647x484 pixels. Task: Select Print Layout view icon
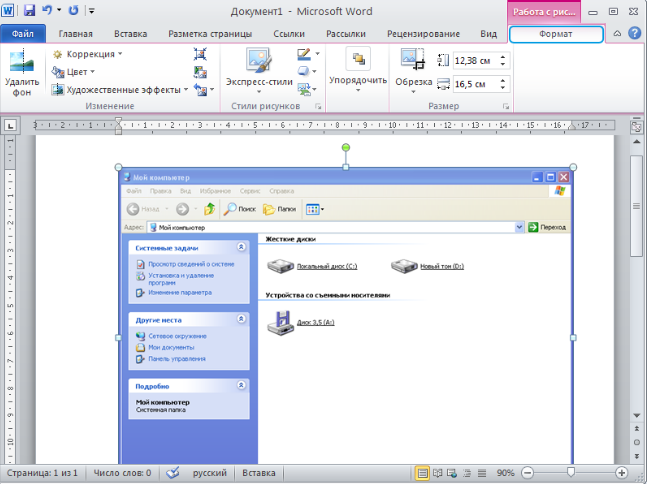click(x=422, y=473)
